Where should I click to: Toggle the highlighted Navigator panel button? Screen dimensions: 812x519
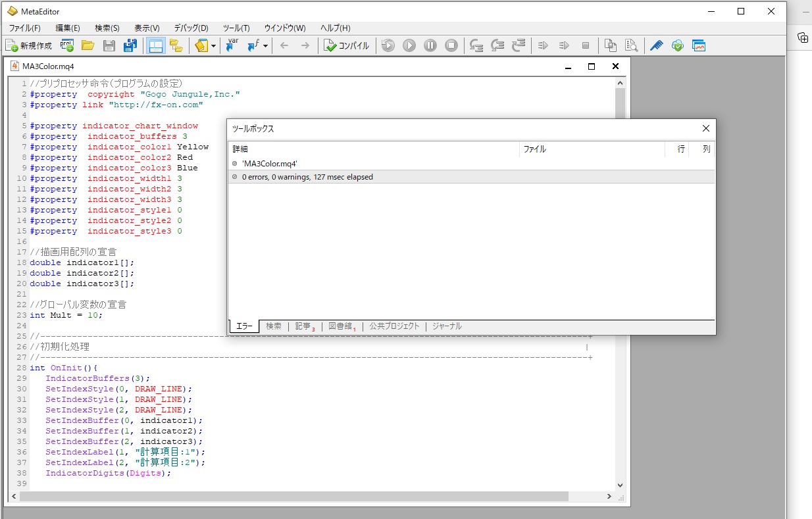(155, 45)
